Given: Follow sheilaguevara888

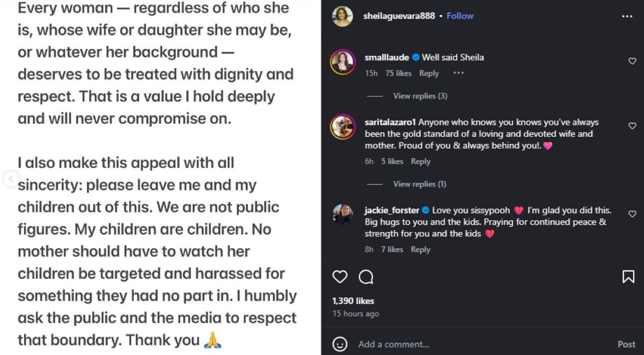Looking at the screenshot, I should point(460,16).
